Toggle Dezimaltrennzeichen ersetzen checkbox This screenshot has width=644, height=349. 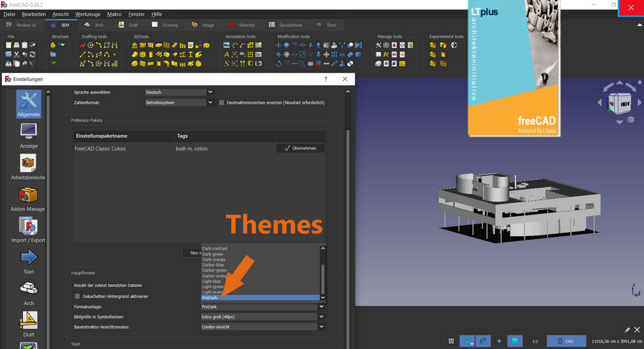coord(221,103)
